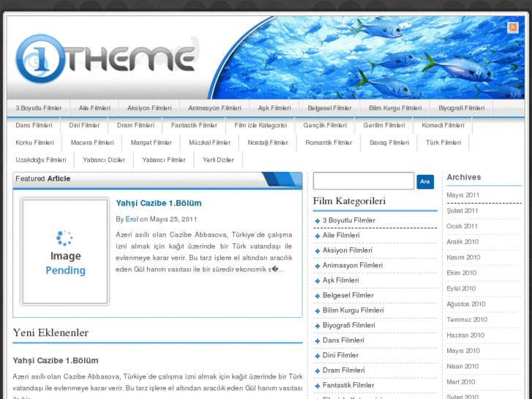Screen dimensions: 532x399
Task: Open Bilim Kurgu Filmleri nav item
Action: pos(395,108)
